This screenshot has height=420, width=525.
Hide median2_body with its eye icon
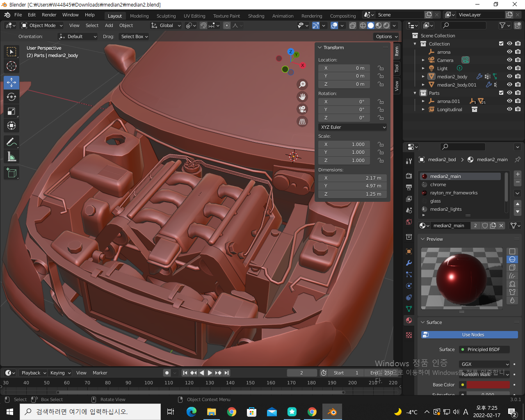[x=509, y=77]
